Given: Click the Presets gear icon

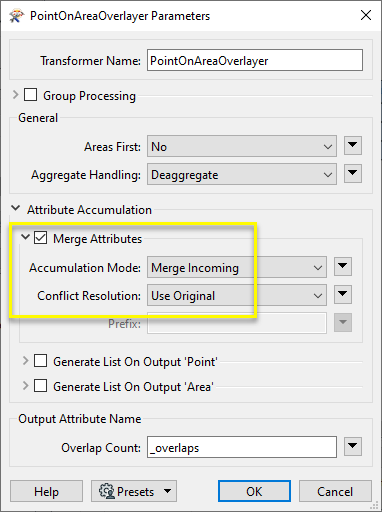Looking at the screenshot, I should point(107,491).
